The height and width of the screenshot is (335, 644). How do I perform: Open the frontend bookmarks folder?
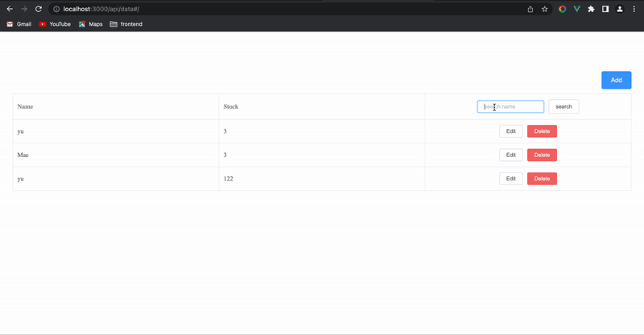tap(126, 24)
